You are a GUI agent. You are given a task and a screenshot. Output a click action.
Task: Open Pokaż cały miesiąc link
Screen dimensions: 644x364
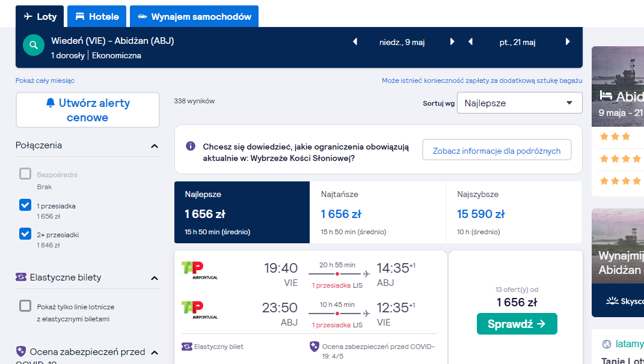pyautogui.click(x=45, y=81)
